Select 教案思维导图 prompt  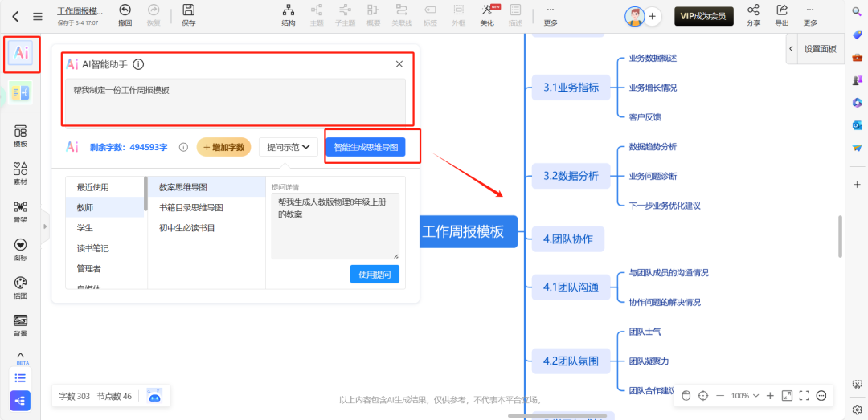pyautogui.click(x=207, y=187)
